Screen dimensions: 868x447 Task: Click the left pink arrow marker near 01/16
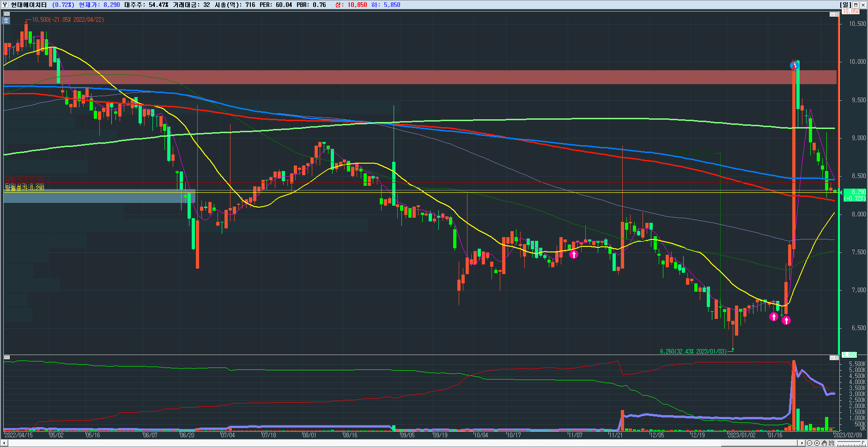coord(774,317)
